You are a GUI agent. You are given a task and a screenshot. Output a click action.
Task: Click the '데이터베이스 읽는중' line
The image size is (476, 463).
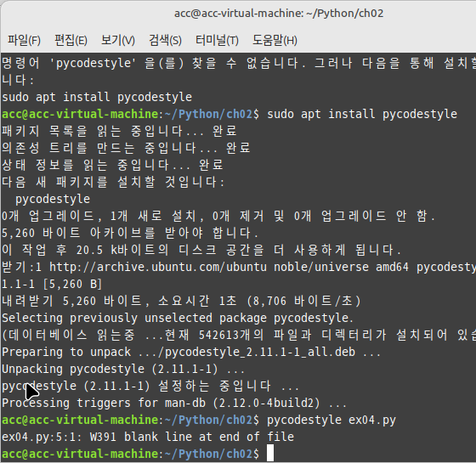(x=239, y=335)
